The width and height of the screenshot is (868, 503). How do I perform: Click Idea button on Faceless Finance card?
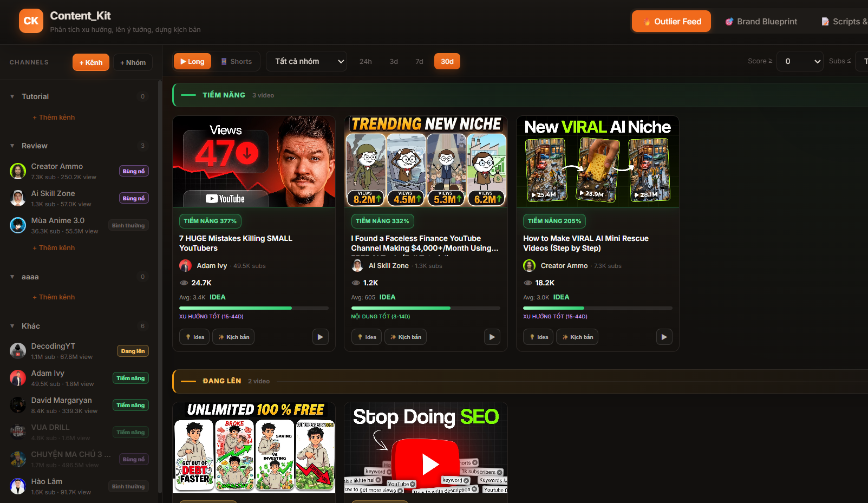366,337
